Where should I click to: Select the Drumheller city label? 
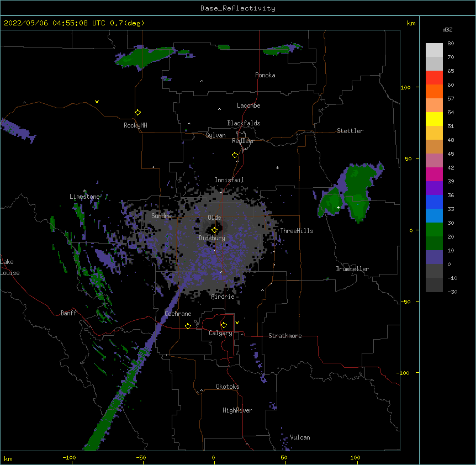[352, 269]
